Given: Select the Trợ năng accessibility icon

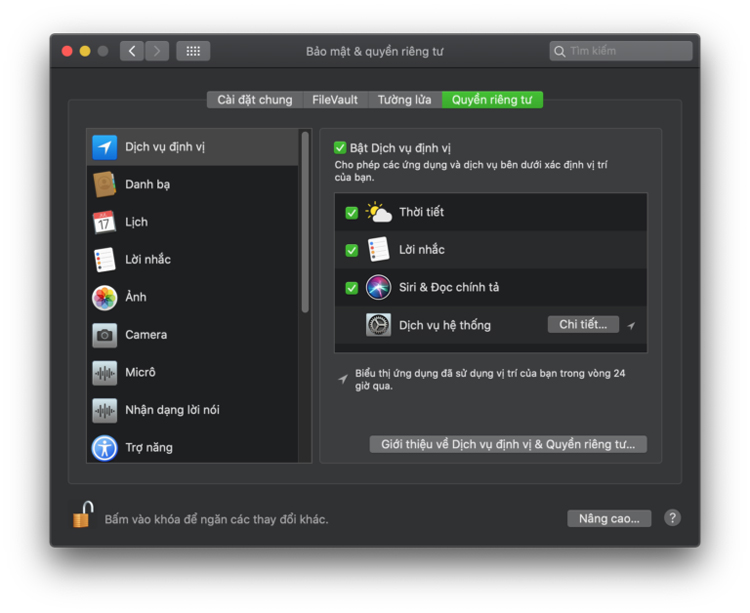Looking at the screenshot, I should point(105,447).
